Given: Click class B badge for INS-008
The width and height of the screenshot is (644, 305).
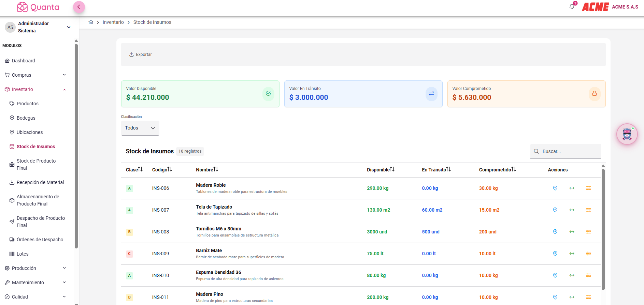Looking at the screenshot, I should (129, 232).
